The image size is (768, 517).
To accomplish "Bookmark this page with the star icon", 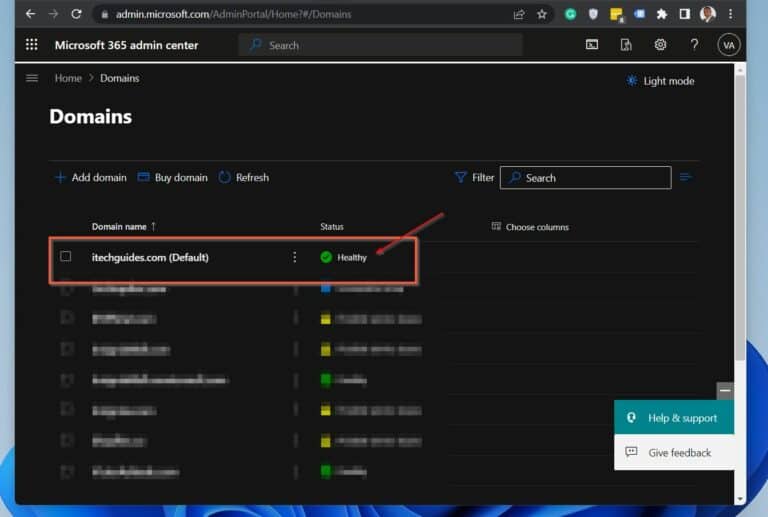I will pyautogui.click(x=542, y=14).
